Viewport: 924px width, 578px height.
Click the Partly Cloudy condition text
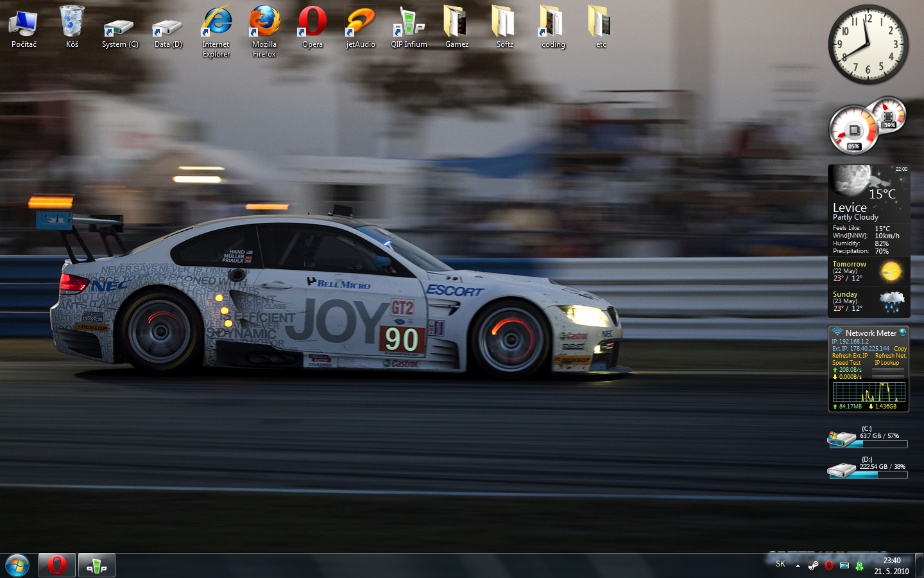(855, 217)
